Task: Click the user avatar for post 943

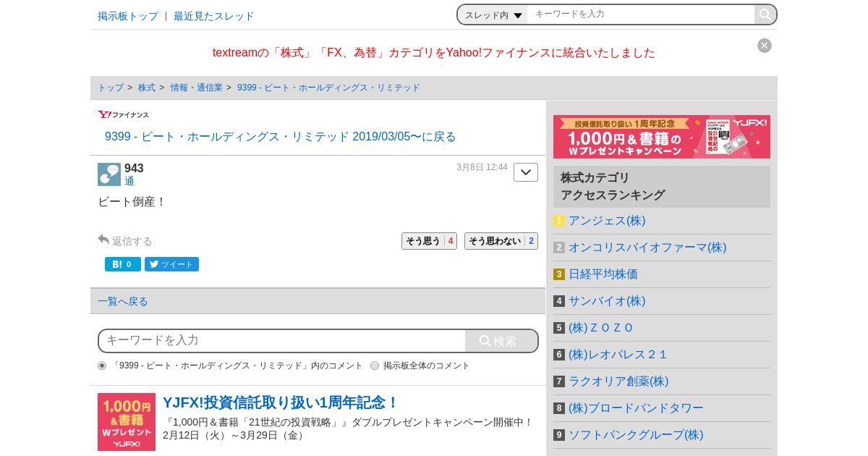Action: [x=109, y=174]
